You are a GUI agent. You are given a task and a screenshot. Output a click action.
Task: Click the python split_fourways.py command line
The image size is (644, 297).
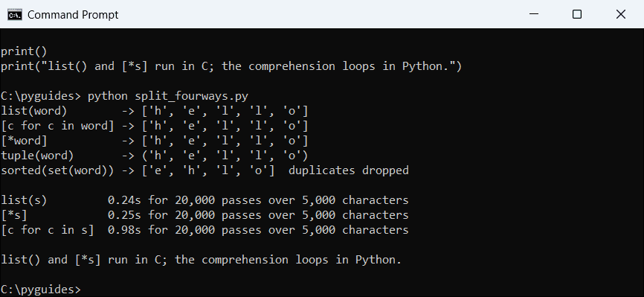coord(124,97)
